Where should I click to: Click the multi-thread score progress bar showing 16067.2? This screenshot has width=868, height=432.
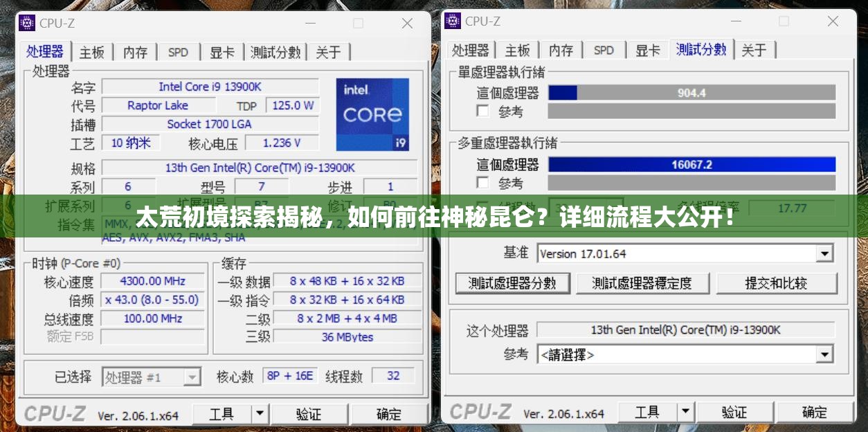click(x=691, y=164)
